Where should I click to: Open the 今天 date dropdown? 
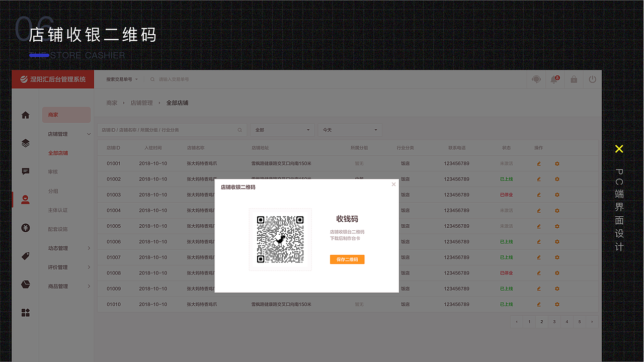pos(350,130)
